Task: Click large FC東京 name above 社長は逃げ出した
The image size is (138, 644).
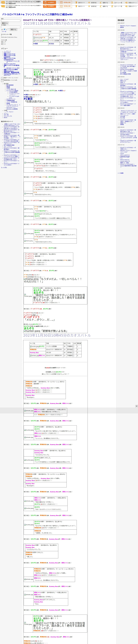Action: (28, 99)
